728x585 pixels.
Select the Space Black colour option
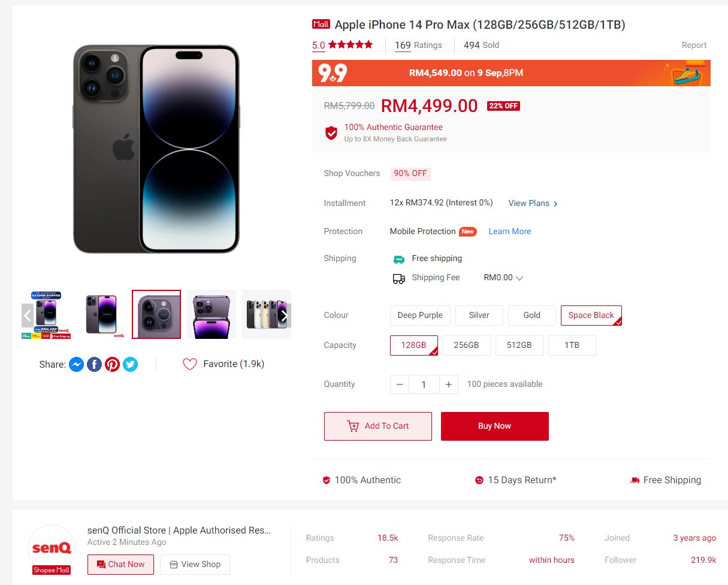591,315
